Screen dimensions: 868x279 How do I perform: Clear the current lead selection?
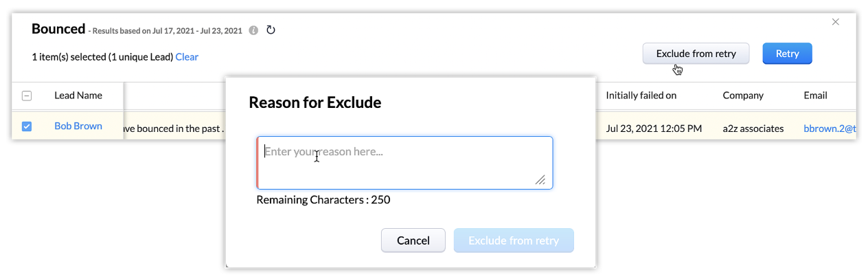(187, 57)
